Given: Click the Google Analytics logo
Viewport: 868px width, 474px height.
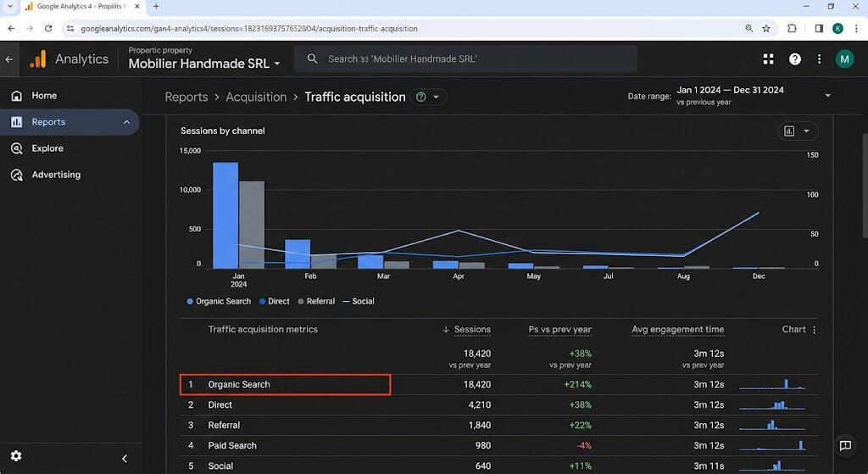Looking at the screenshot, I should 37,59.
